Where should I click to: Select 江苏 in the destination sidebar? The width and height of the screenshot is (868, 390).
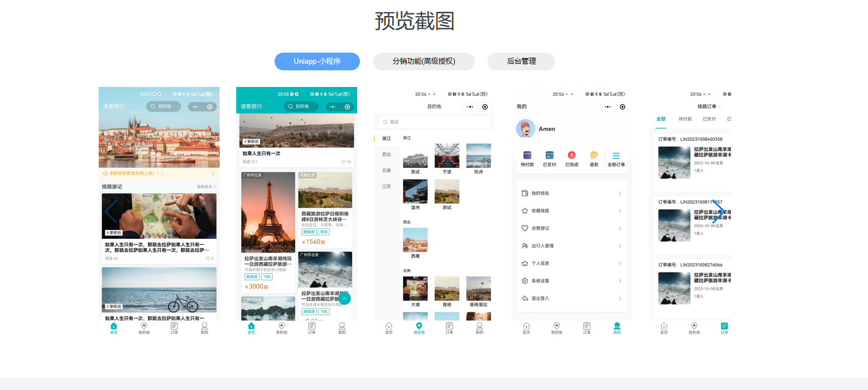coord(387,187)
